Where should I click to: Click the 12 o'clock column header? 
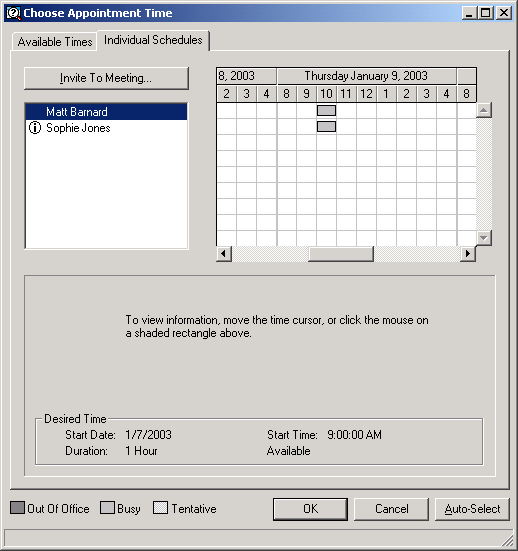366,94
